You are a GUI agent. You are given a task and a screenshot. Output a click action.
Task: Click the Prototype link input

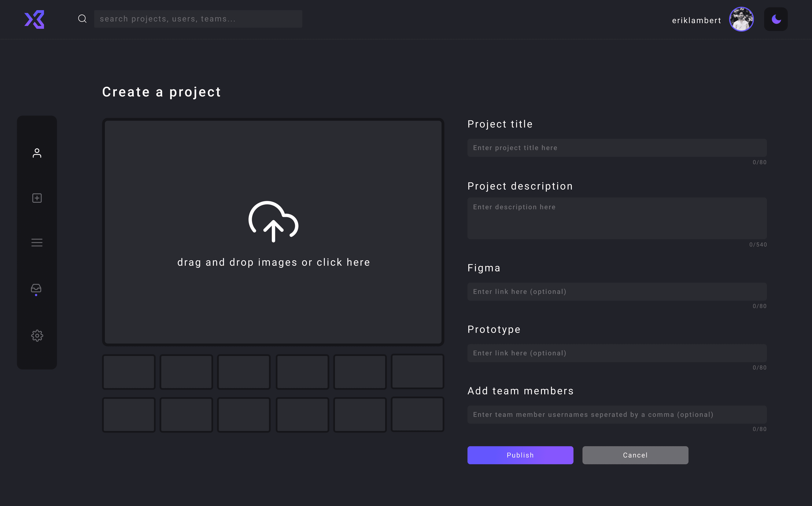[617, 353]
